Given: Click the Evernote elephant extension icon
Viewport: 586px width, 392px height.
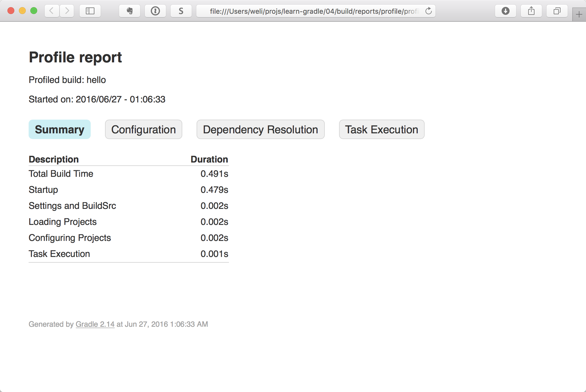Looking at the screenshot, I should pyautogui.click(x=130, y=11).
